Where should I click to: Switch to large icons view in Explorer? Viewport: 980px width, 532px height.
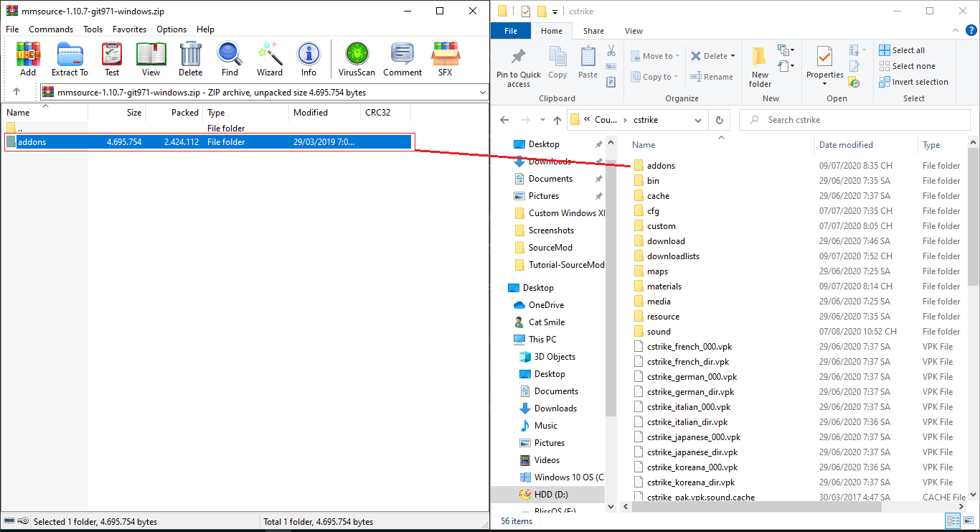tap(968, 521)
